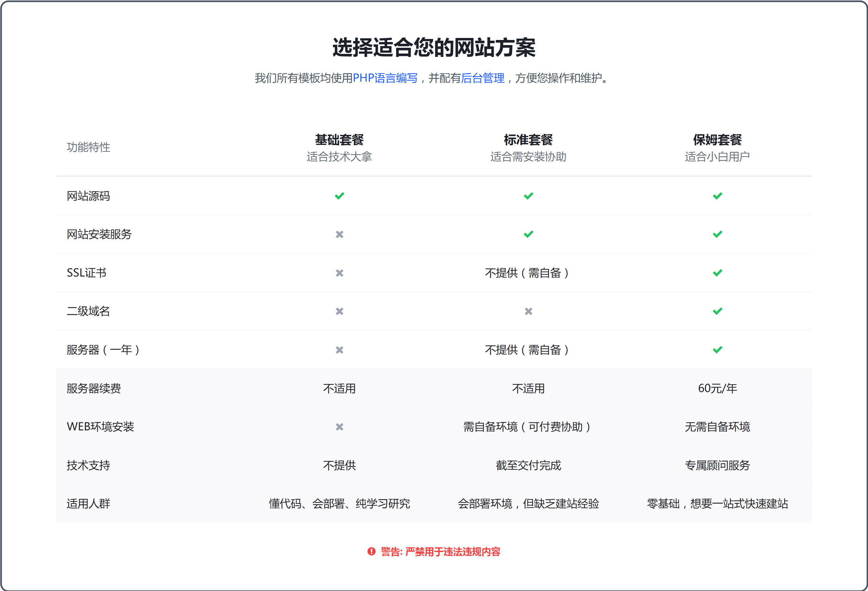Click the cross icon for 服务器（一年） under 基础套餐
Screen dimensions: 868x591
pos(339,350)
